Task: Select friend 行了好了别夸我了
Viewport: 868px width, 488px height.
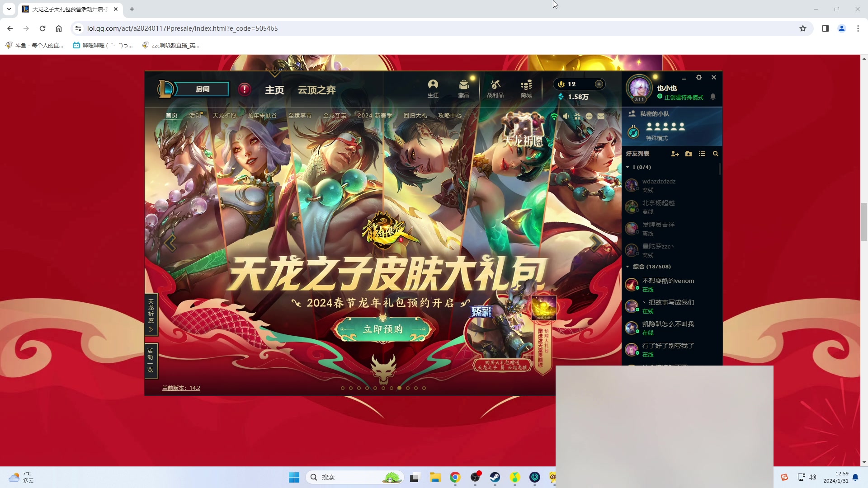Action: [x=671, y=350]
